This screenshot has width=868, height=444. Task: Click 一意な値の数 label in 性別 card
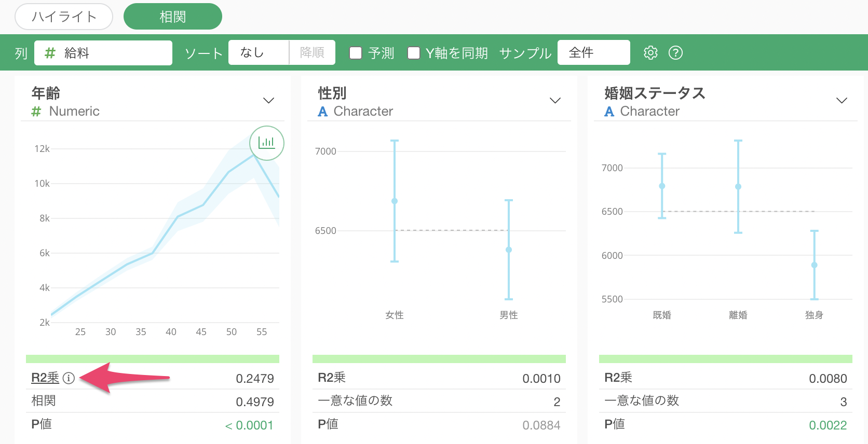[355, 400]
